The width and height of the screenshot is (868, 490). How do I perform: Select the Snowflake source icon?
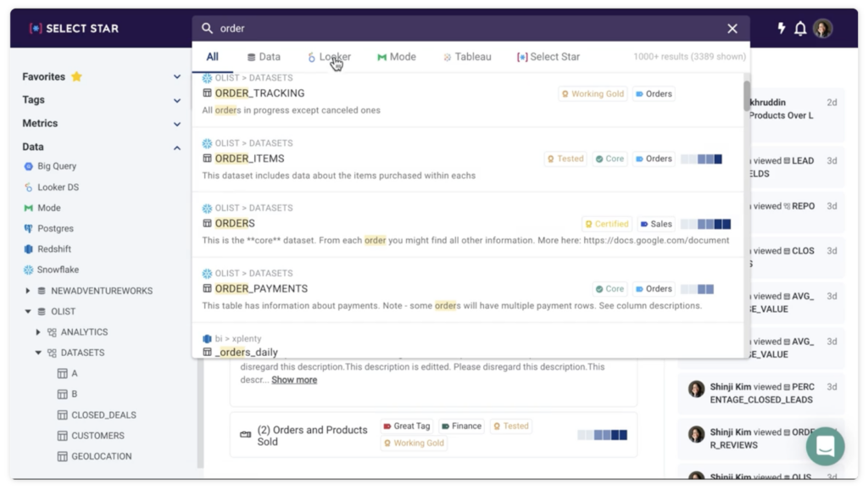click(28, 270)
